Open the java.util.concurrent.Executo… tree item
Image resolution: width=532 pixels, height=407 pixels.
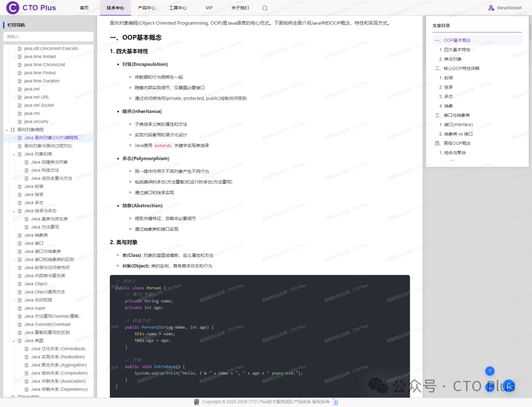click(x=53, y=49)
